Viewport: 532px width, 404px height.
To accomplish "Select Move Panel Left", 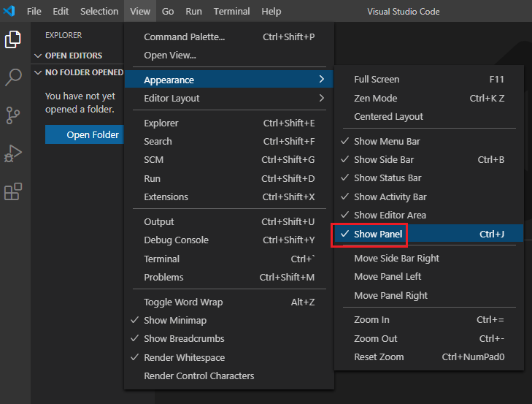I will pos(429,277).
